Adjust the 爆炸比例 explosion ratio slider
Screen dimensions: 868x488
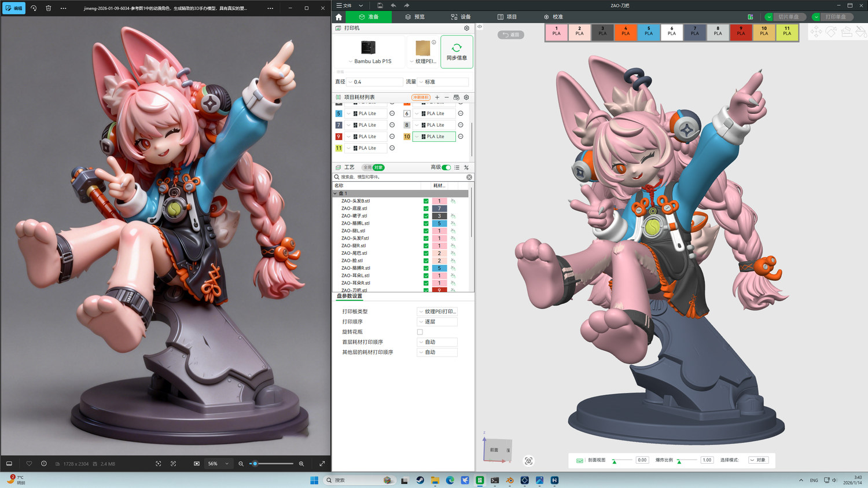(687, 460)
